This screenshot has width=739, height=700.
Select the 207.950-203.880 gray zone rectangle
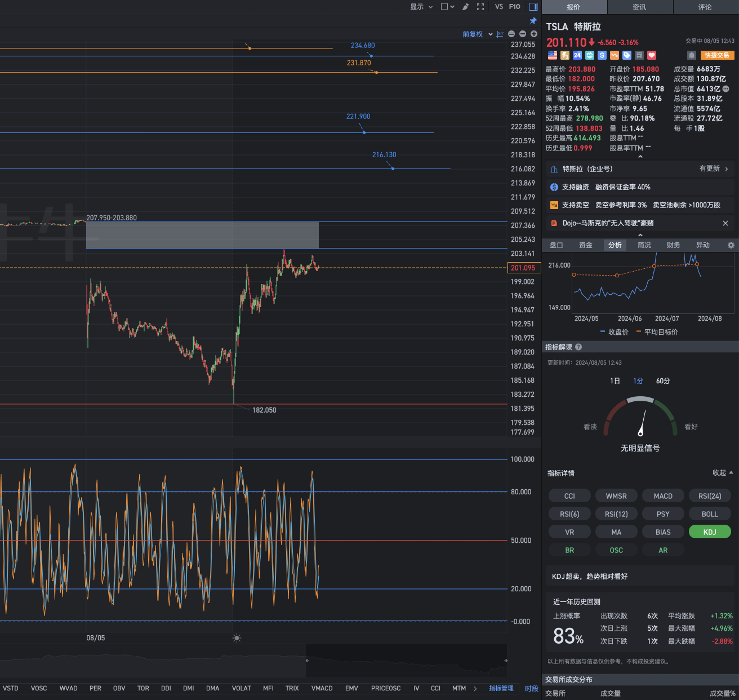pos(202,235)
